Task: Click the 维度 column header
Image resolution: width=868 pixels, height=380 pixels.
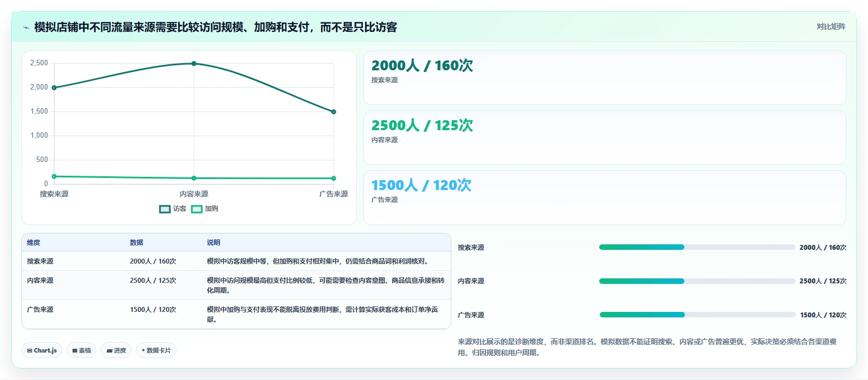Action: pos(34,243)
